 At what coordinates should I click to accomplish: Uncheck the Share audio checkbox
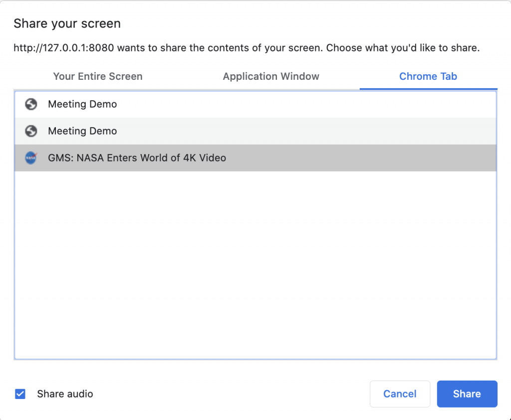tap(20, 394)
